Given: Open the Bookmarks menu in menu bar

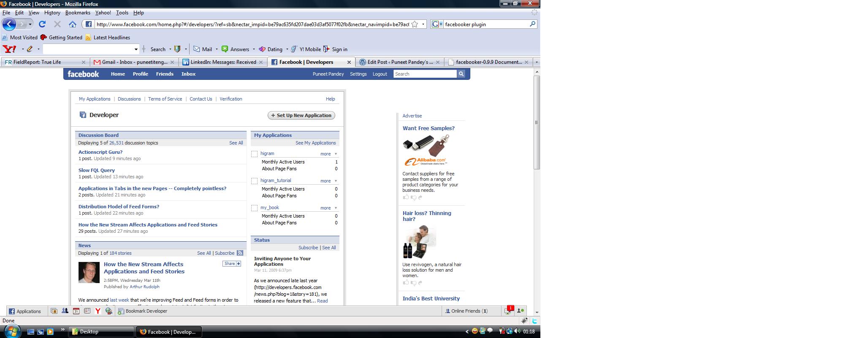Looking at the screenshot, I should tap(78, 13).
